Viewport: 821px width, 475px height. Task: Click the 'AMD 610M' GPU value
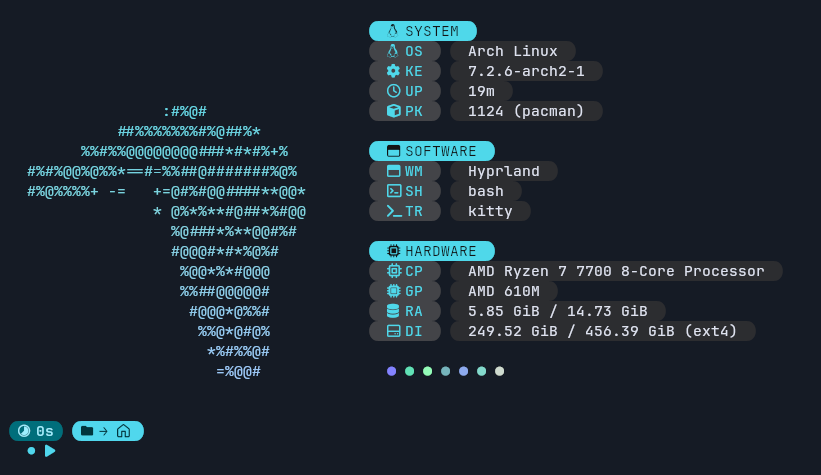pyautogui.click(x=504, y=291)
